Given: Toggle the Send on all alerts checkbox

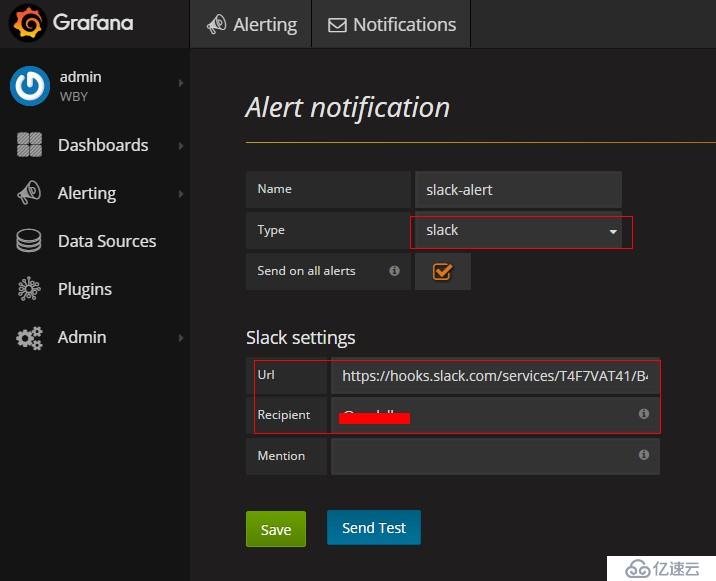Looking at the screenshot, I should pyautogui.click(x=442, y=272).
